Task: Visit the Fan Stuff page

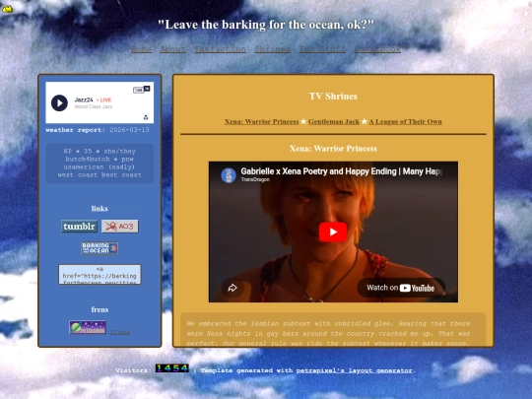Action: coord(323,49)
